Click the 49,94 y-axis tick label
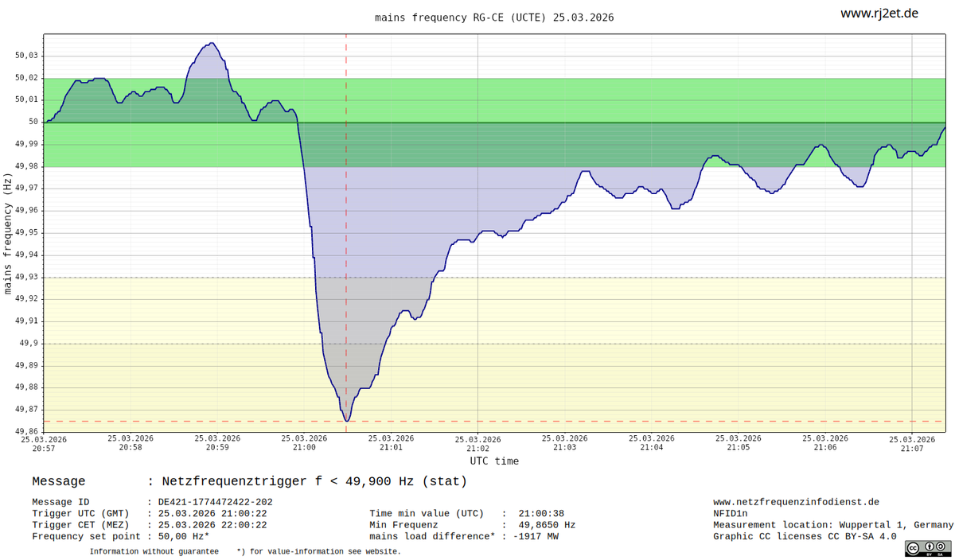The height and width of the screenshot is (560, 955). point(26,255)
